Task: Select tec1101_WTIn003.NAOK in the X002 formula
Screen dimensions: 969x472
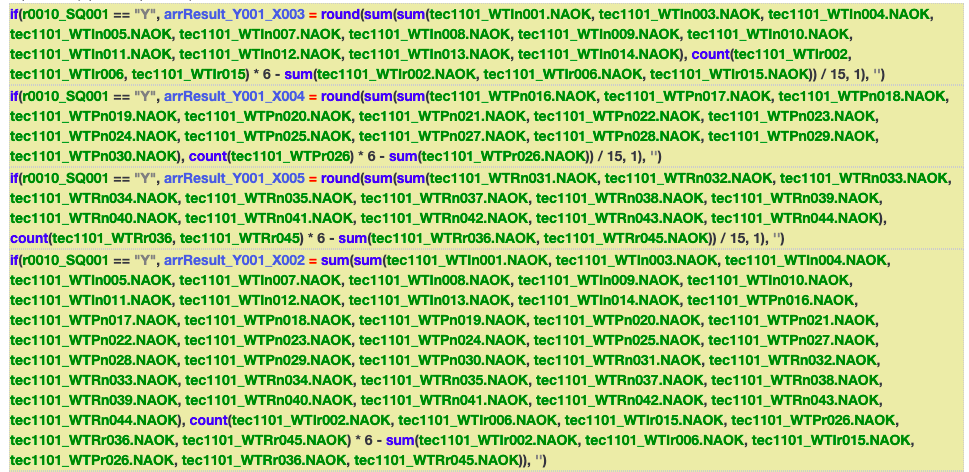Action: (632, 261)
